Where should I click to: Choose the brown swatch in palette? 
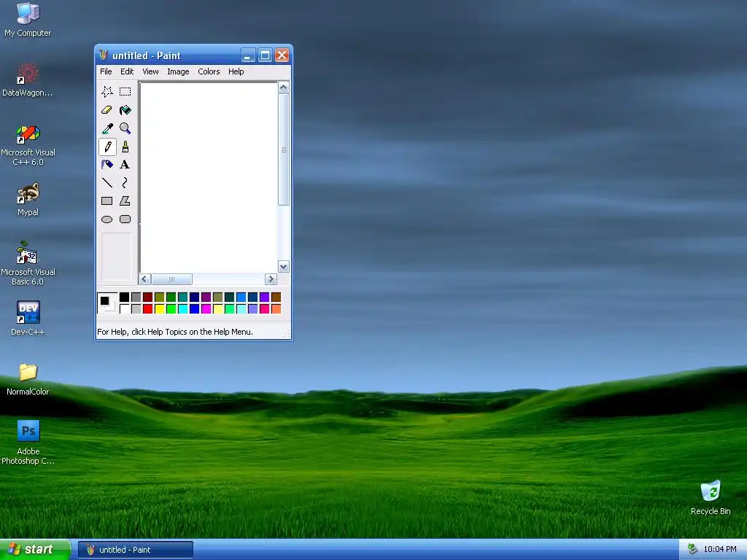276,297
